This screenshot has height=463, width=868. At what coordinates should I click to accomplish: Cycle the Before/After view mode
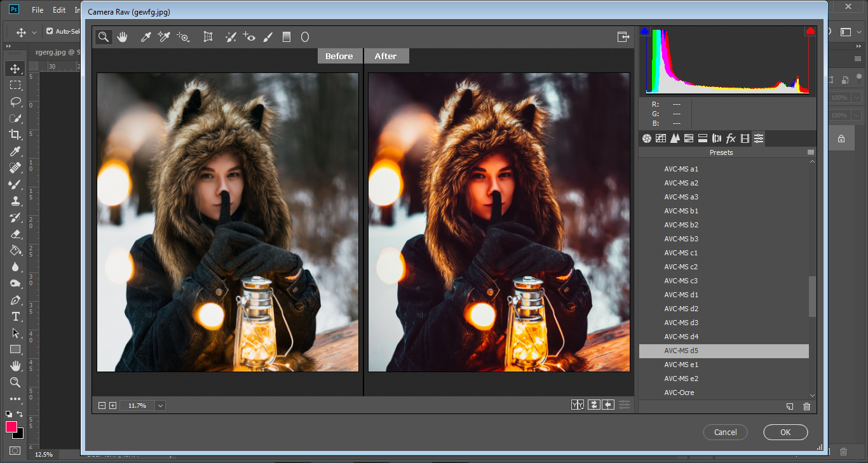578,405
